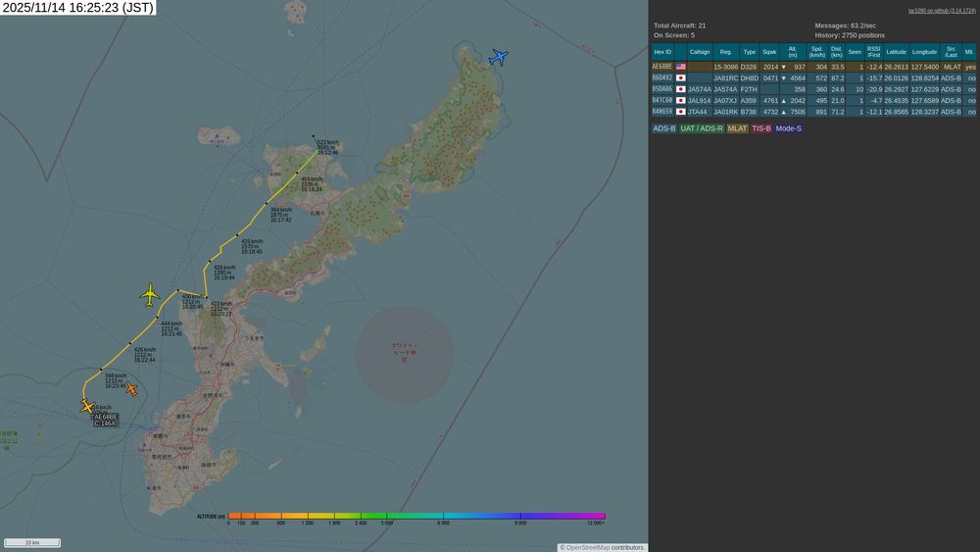980x552 pixels.
Task: Click the 2025/11/14 16:25:23 (JST) timestamp
Action: point(77,8)
